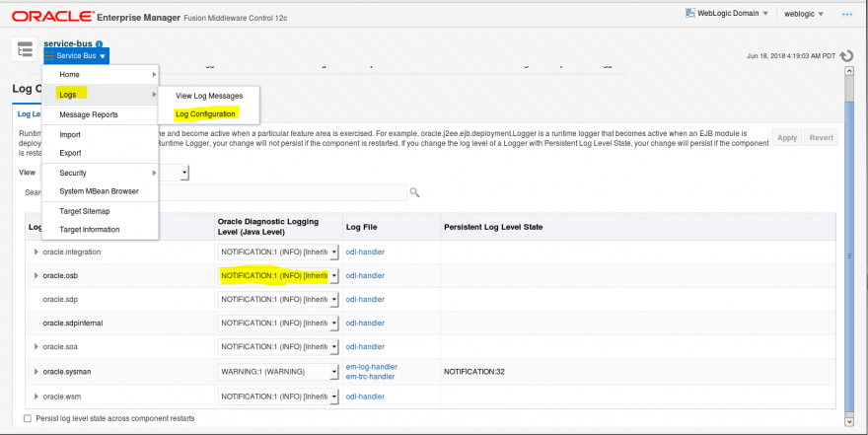Click the Apply button
This screenshot has height=435, width=868.
click(x=787, y=138)
